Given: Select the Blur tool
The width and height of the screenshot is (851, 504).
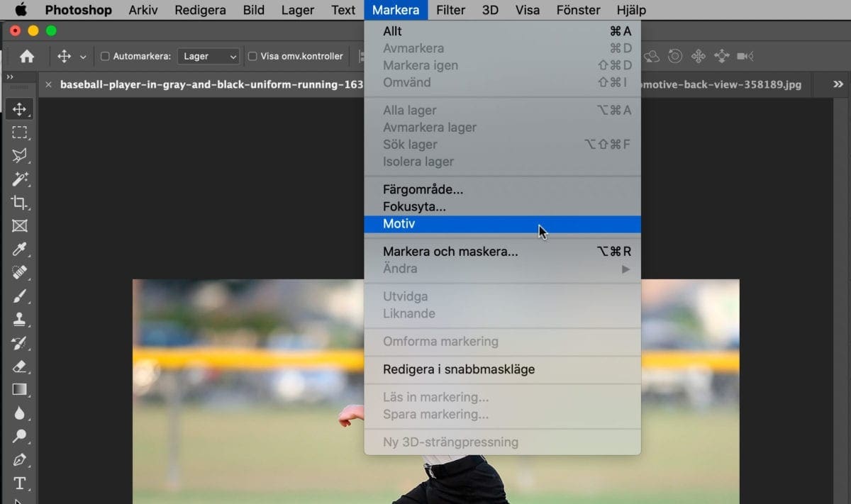Looking at the screenshot, I should pyautogui.click(x=19, y=413).
